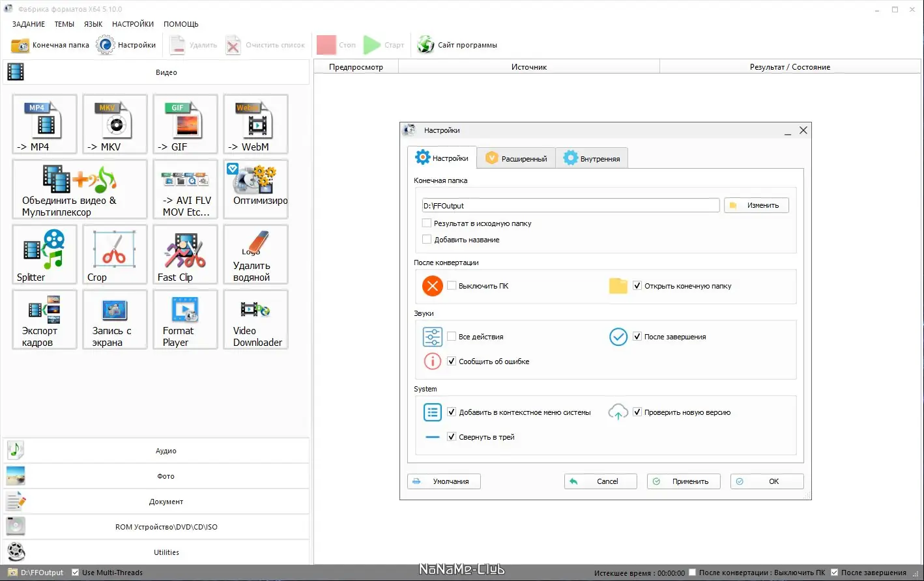924x581 pixels.
Task: Click the Предпросмотр column header
Action: [356, 67]
